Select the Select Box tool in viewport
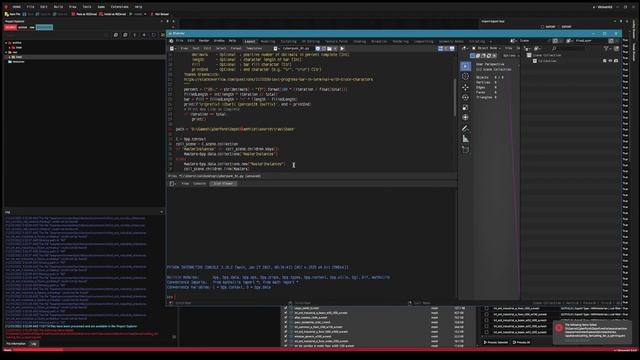Viewport: 640px width, 360px height. [465, 66]
